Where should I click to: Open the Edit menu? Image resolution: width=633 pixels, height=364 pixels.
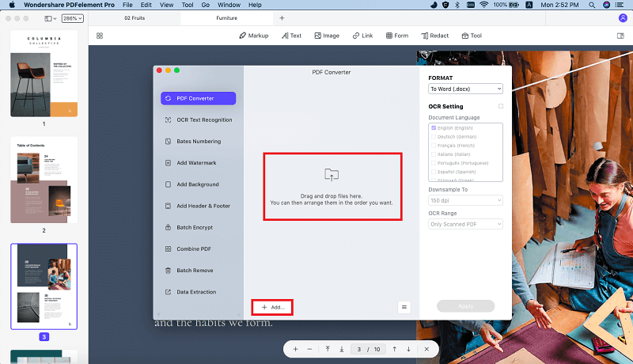146,5
